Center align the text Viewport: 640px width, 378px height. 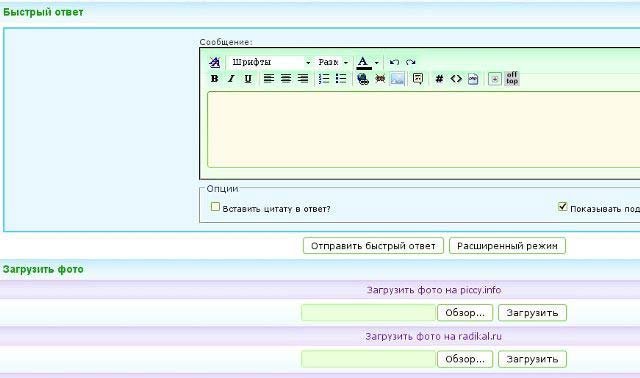[x=286, y=78]
